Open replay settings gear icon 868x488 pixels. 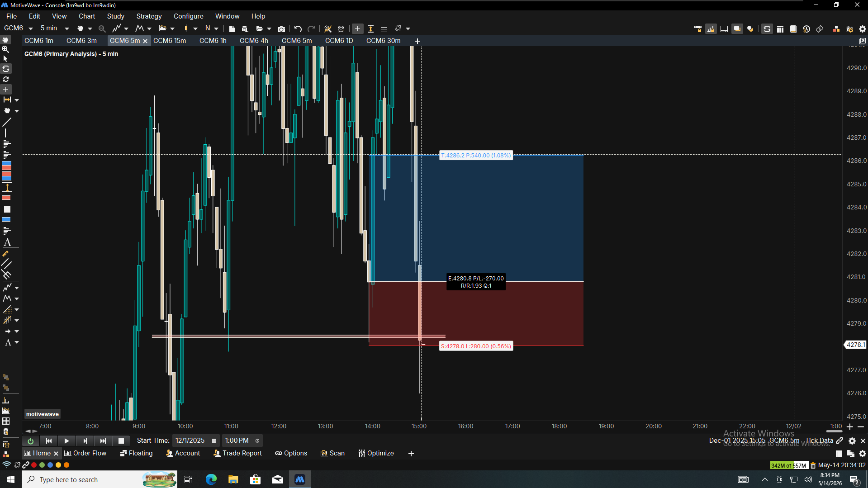852,441
